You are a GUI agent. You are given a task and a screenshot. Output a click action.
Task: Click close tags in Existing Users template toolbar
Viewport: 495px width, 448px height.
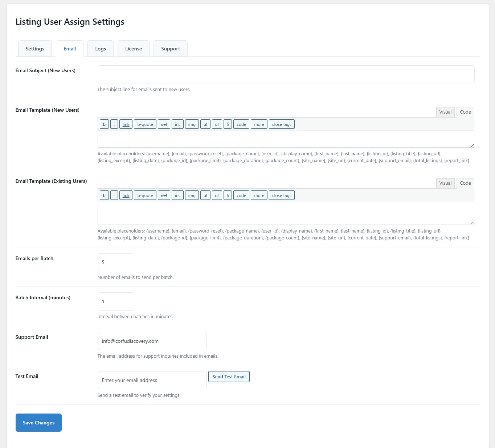click(282, 196)
